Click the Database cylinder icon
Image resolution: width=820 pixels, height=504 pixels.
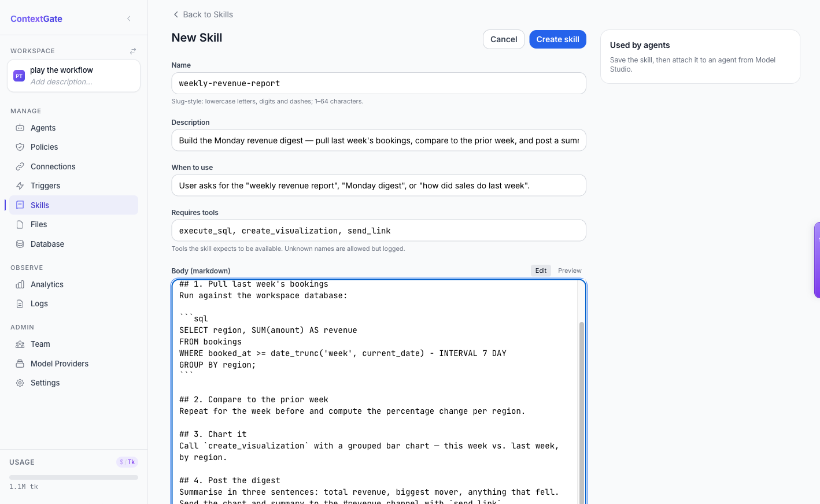[x=20, y=244]
